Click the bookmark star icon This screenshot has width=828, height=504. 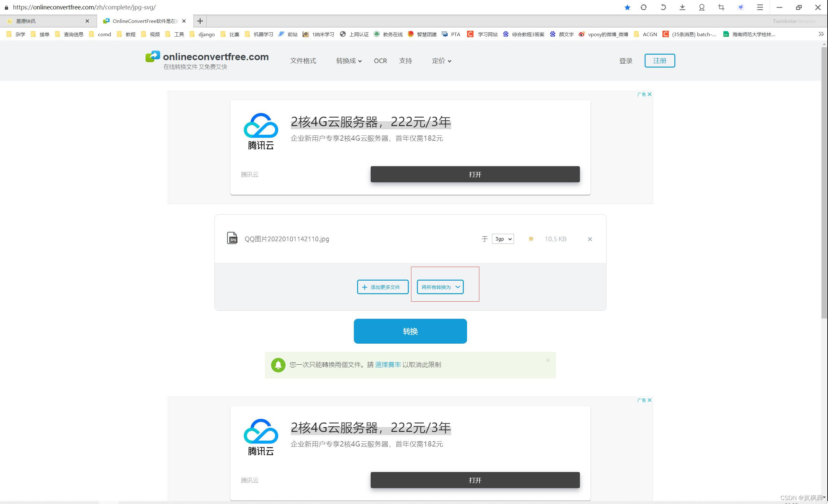pos(627,7)
